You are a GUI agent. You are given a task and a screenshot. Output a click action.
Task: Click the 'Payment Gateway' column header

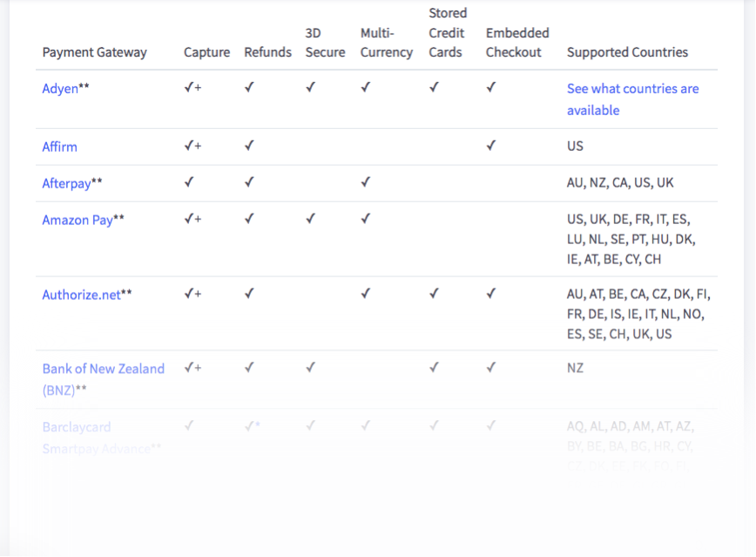[x=94, y=52]
